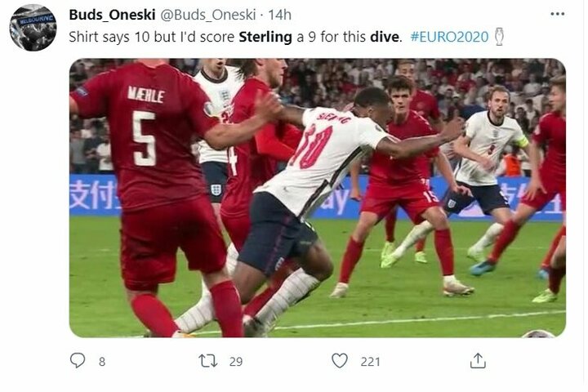588x392 pixels.
Task: Open the #EURO2020 hashtag
Action: (449, 37)
